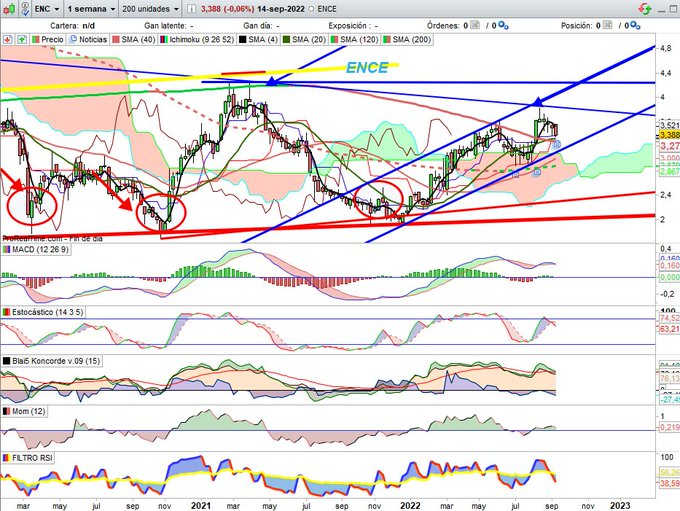Click the green up-arrow panel icon

pyautogui.click(x=21, y=39)
